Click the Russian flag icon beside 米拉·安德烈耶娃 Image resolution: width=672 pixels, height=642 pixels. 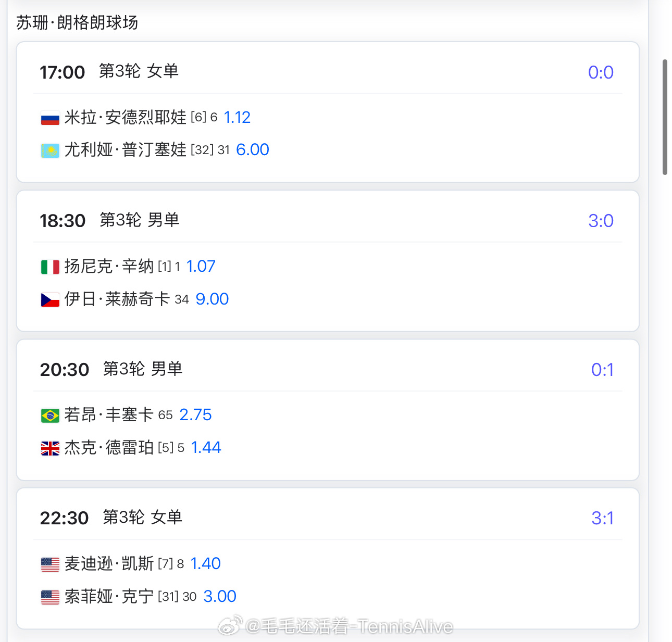(50, 118)
